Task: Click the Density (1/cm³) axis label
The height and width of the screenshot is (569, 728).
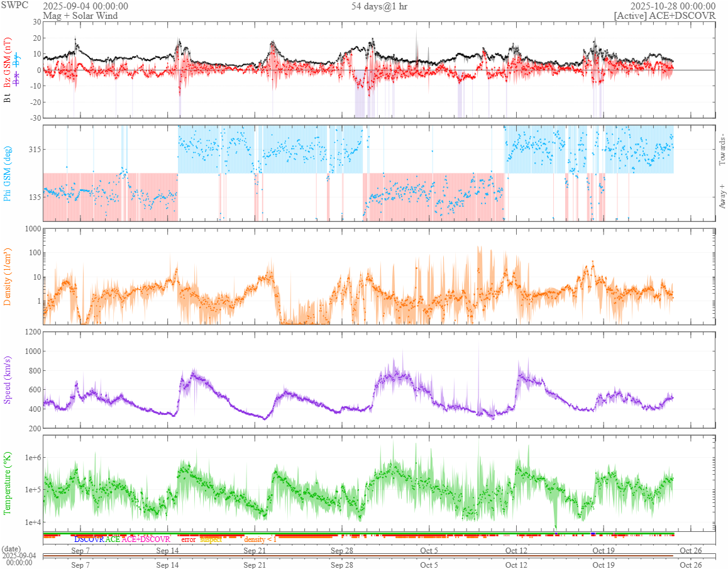Action: pyautogui.click(x=7, y=277)
